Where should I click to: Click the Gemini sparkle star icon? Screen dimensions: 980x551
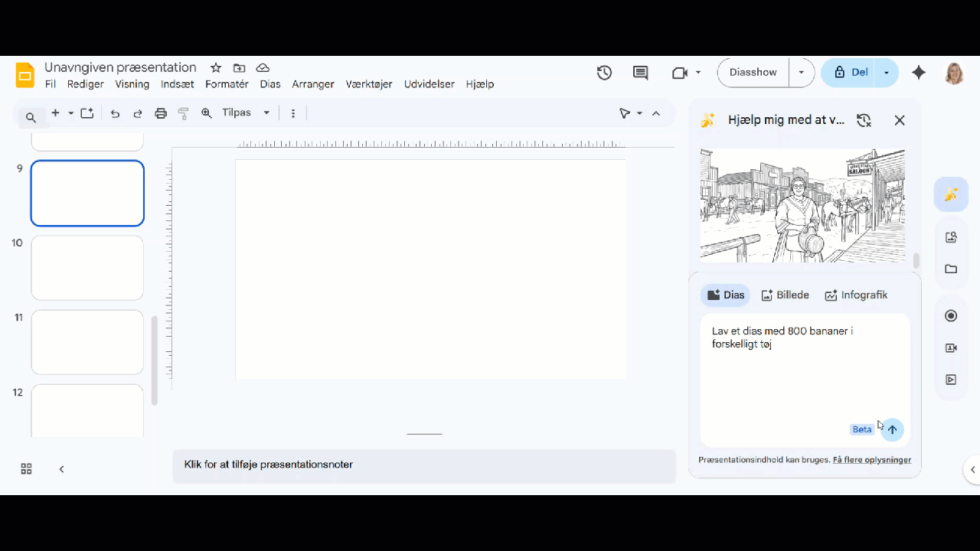click(919, 73)
